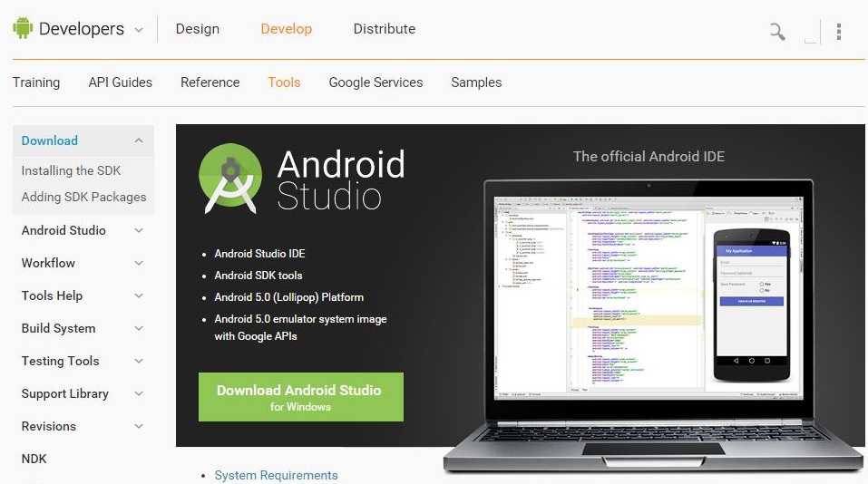The image size is (868, 484).
Task: Open the Android Studio sidebar item
Action: pyautogui.click(x=63, y=230)
